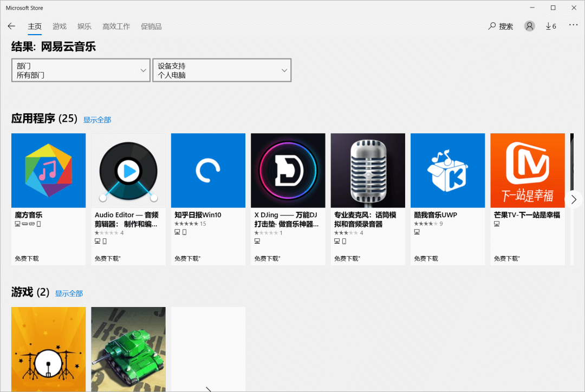Click the 酷我音乐UWP title text
This screenshot has width=585, height=392.
coord(435,215)
